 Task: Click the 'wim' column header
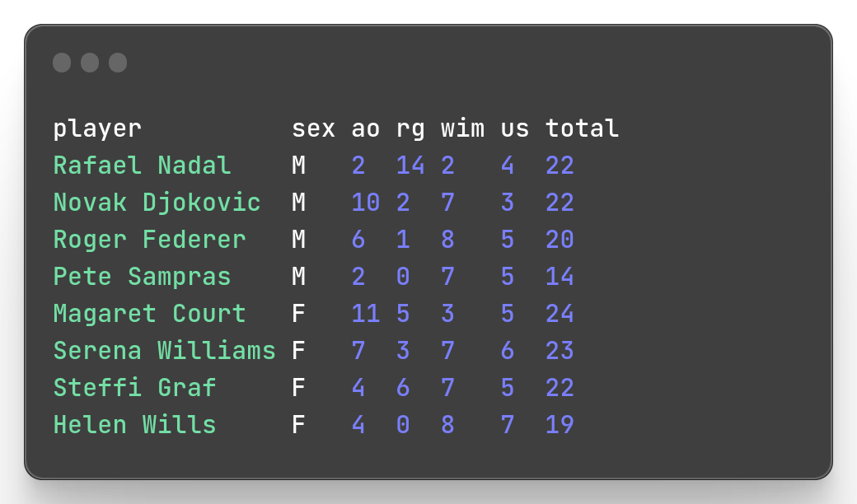[462, 129]
